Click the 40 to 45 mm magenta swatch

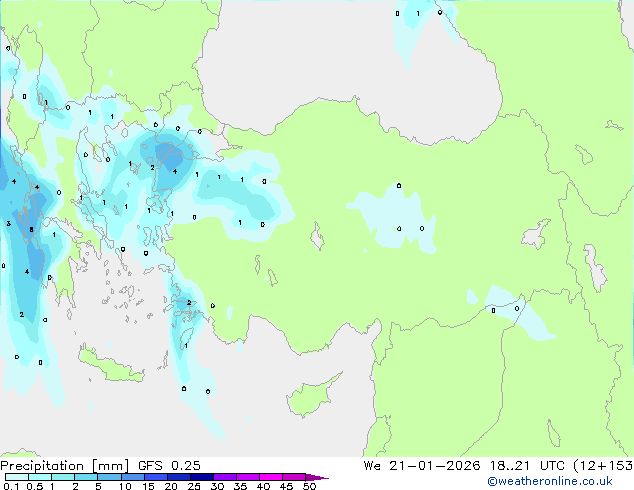(271, 477)
